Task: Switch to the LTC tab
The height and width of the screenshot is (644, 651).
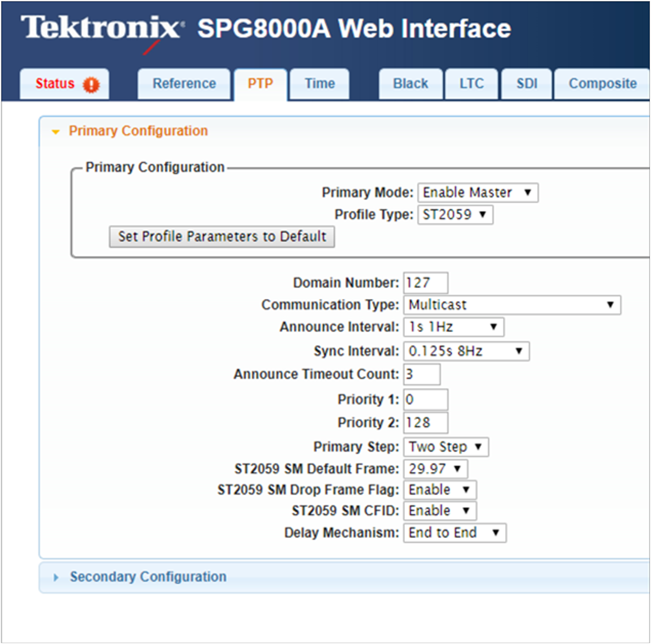Action: [471, 84]
